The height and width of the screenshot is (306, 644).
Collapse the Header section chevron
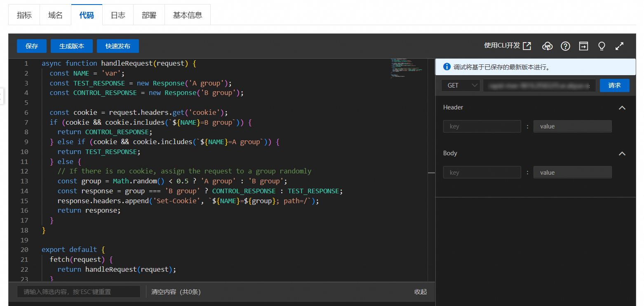622,107
